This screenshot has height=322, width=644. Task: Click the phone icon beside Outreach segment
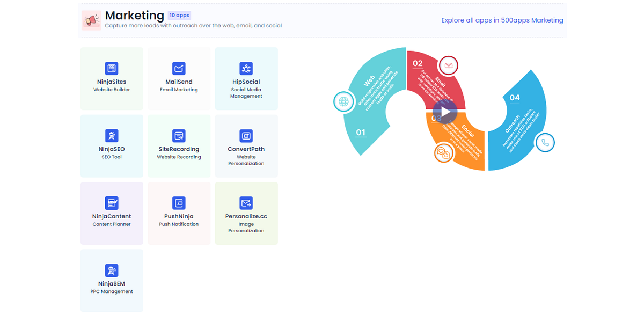point(545,142)
